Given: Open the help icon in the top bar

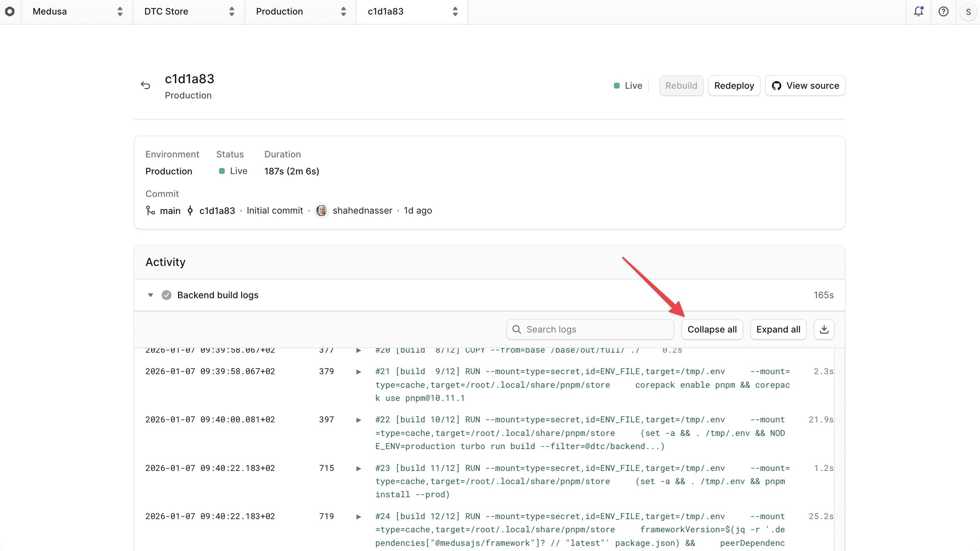Looking at the screenshot, I should click(944, 11).
